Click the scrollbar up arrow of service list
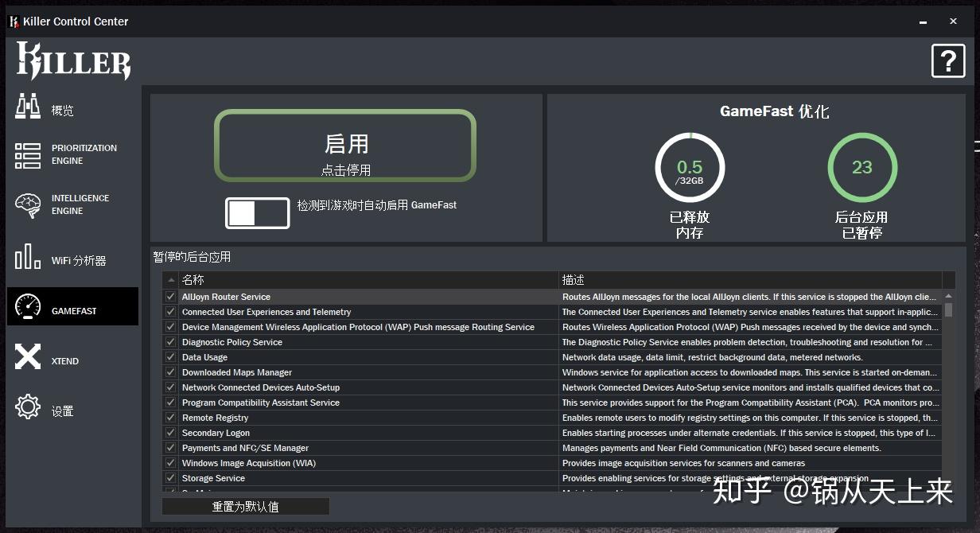The image size is (980, 533). (x=948, y=296)
